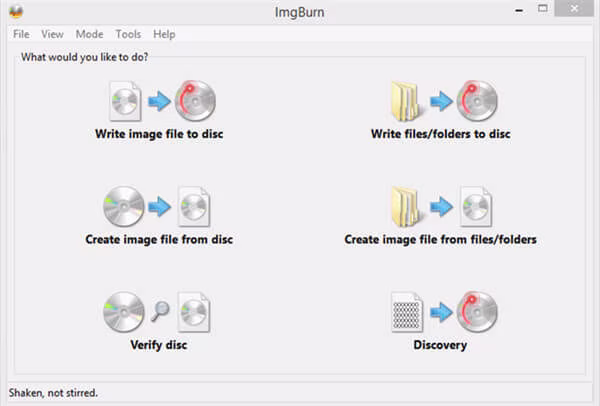
Task: Click the Write files/folders to disc icon
Action: tap(440, 101)
